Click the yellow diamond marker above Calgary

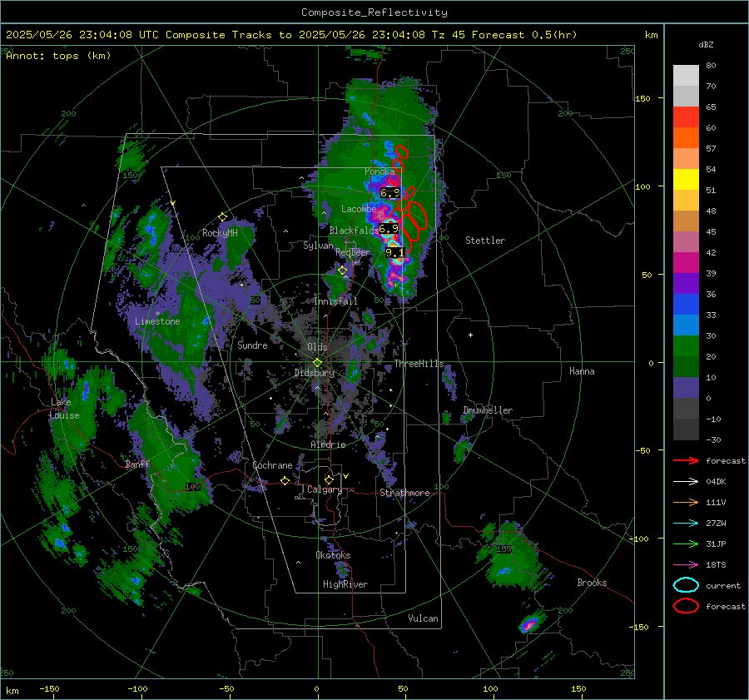[x=329, y=479]
